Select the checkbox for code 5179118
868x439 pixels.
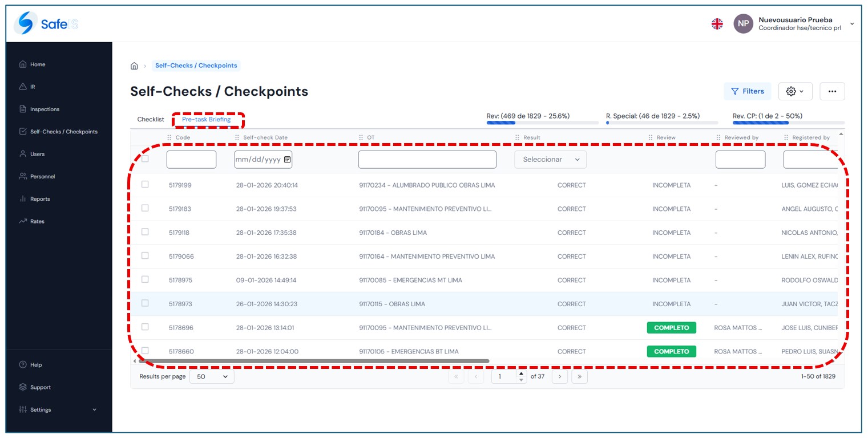pyautogui.click(x=145, y=232)
